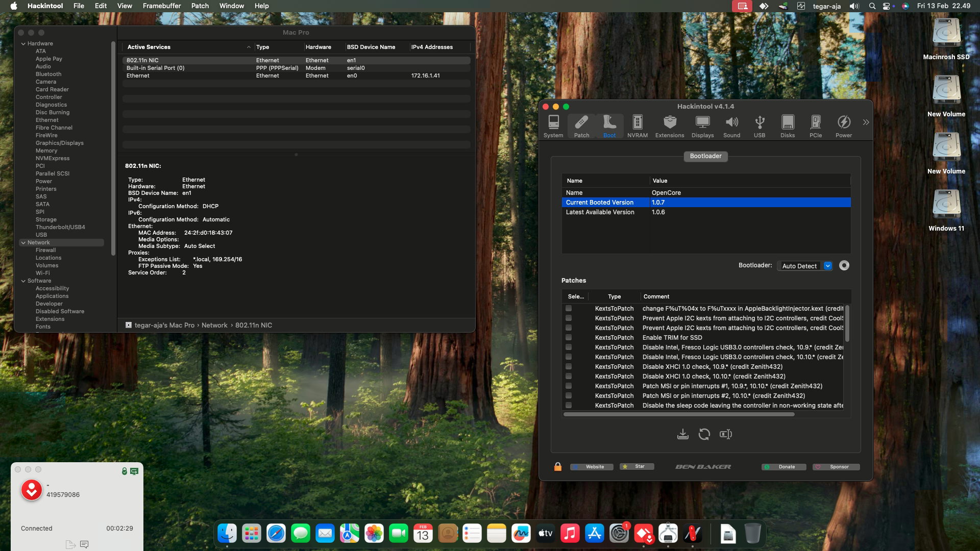980x551 pixels.
Task: Sort by the Active Services column header
Action: (x=188, y=47)
